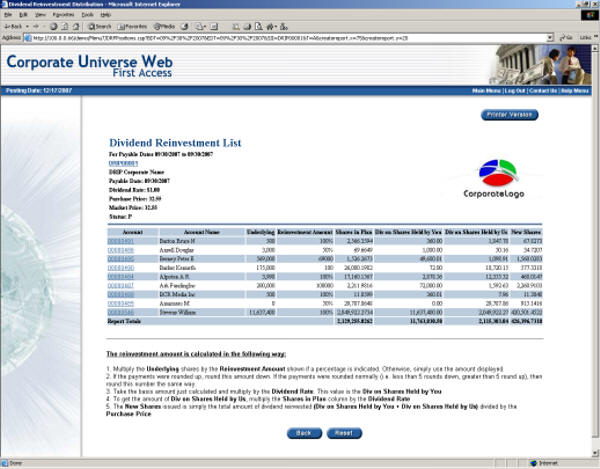The height and width of the screenshot is (469, 600).
Task: Click the blue Back button below the notes
Action: 304,433
